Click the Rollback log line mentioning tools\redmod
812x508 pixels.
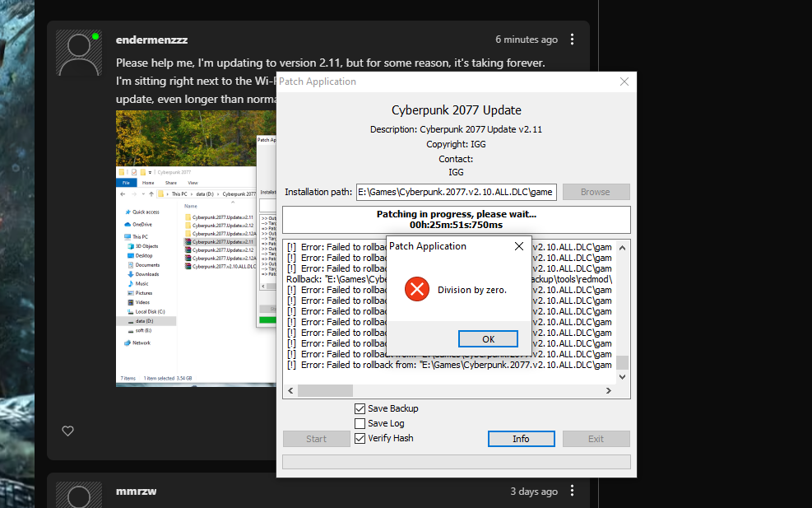(449, 279)
